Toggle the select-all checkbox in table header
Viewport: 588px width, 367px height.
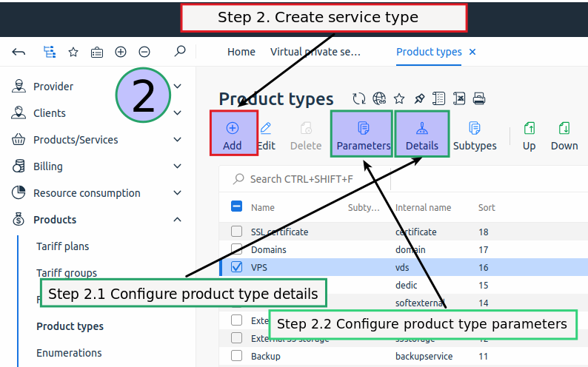tap(237, 207)
